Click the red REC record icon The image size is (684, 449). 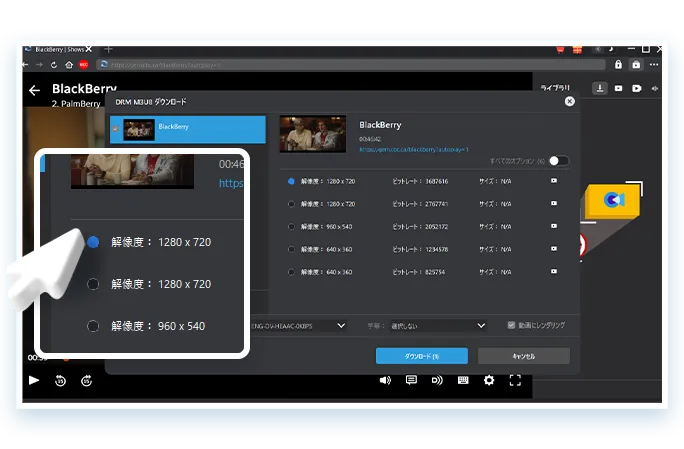(83, 65)
